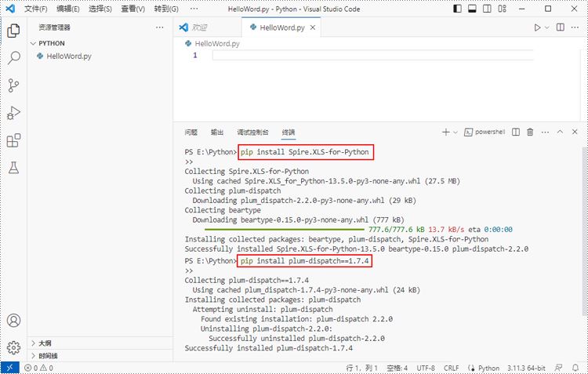Viewport: 588px width, 374px height.
Task: Close the terminal panel
Action: (x=575, y=132)
